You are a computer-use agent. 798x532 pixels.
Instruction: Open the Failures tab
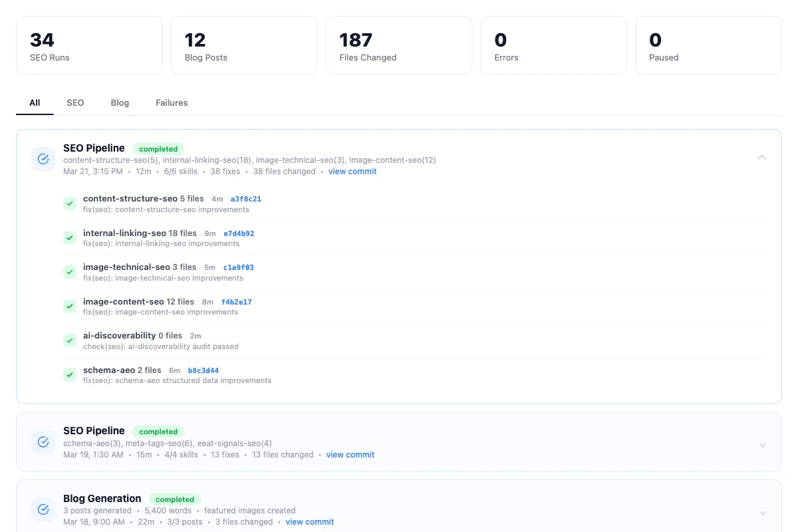click(x=172, y=102)
